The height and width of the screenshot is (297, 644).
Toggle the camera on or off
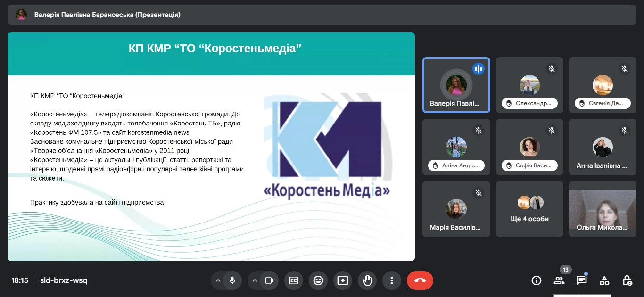[269, 280]
